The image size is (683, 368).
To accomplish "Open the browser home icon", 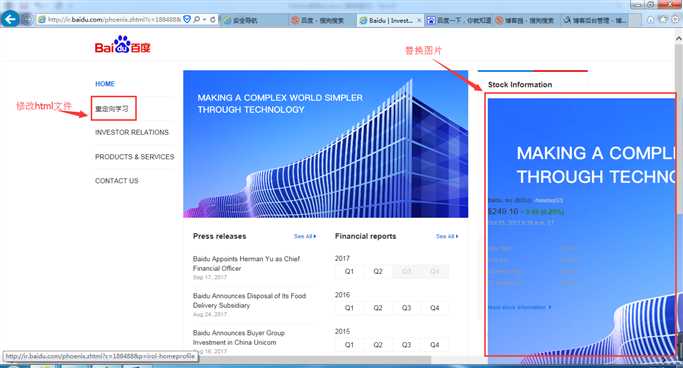I will [650, 20].
